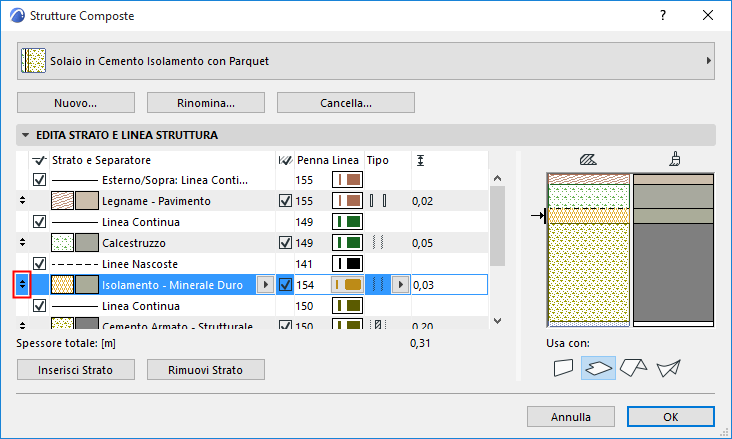
Task: Select the Legname - Pavimento layer row
Action: click(252, 201)
